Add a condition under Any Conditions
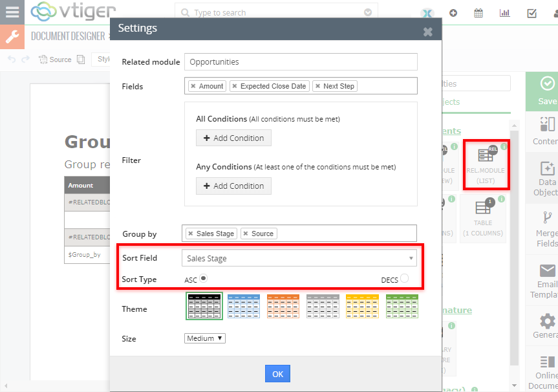 pos(234,186)
